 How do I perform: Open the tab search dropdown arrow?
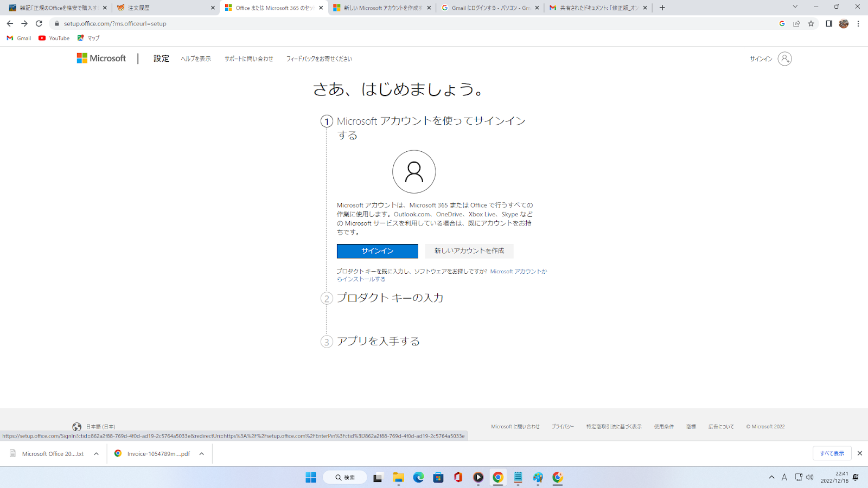(795, 7)
